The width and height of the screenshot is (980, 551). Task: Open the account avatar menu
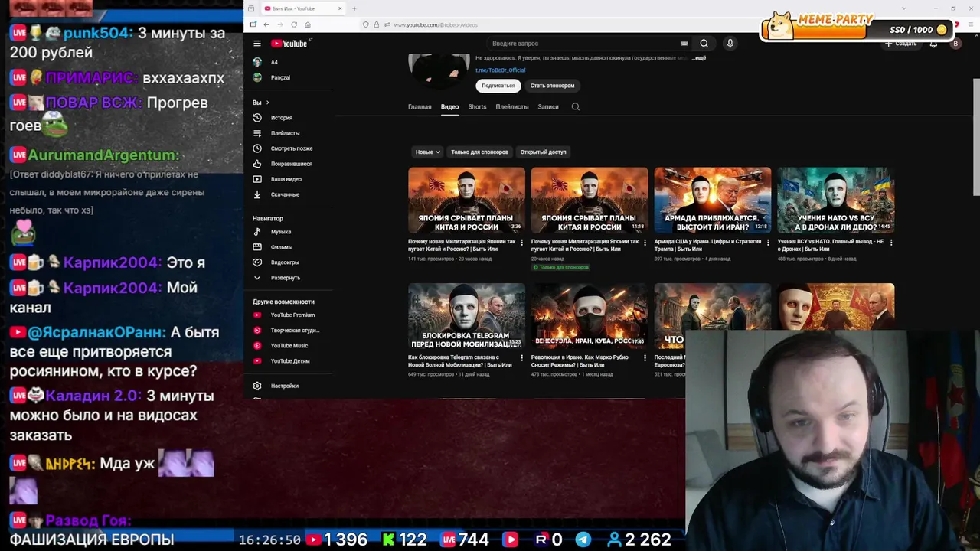click(955, 44)
